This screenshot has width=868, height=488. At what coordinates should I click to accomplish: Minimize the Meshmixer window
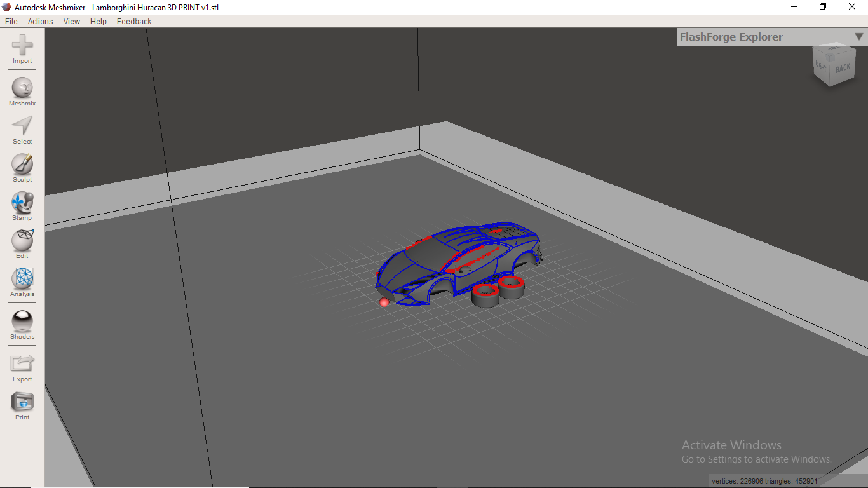coord(794,7)
